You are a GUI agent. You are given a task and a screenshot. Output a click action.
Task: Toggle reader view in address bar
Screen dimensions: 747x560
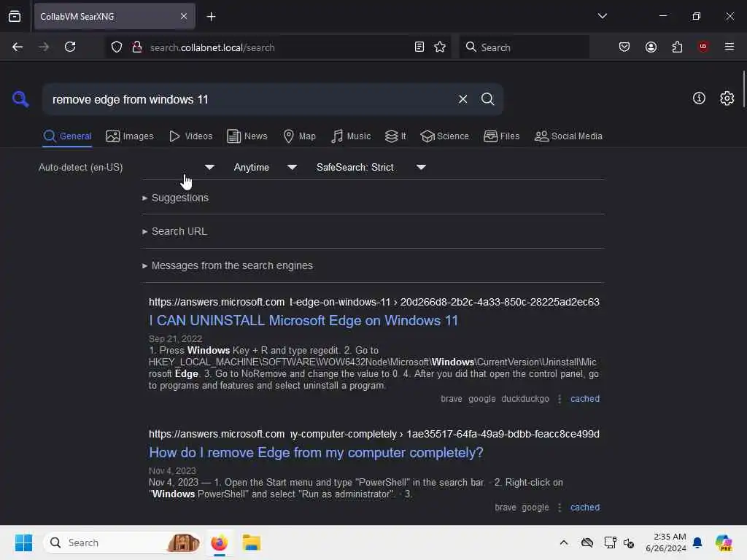point(419,47)
